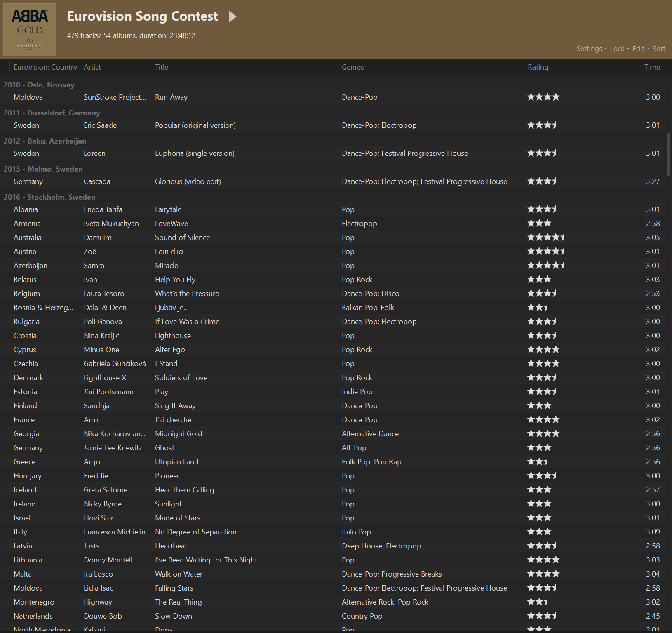The width and height of the screenshot is (672, 633).
Task: Click the Lock link
Action: (x=617, y=49)
